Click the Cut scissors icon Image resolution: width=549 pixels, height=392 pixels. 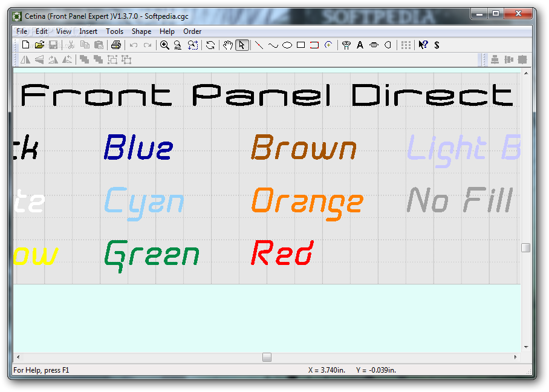(71, 45)
